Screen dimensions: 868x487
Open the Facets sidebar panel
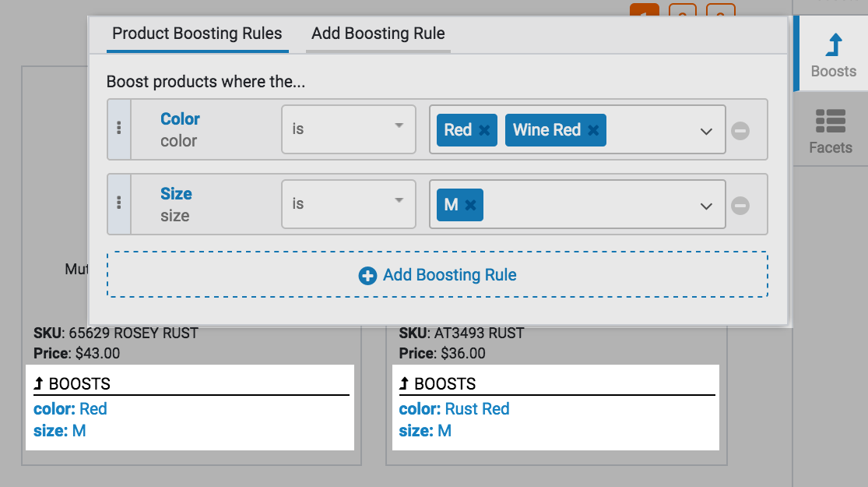pyautogui.click(x=831, y=131)
